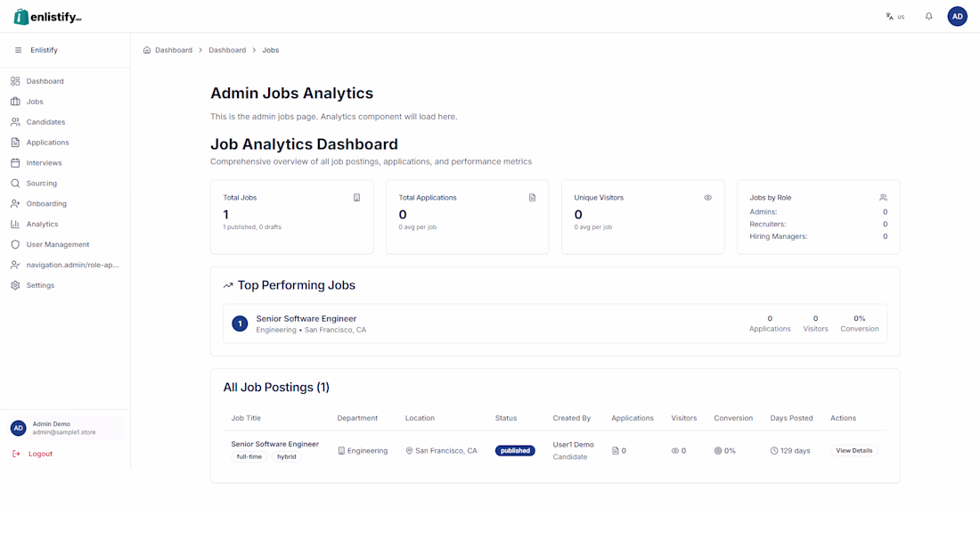The image size is (980, 541).
Task: Click the Job Title column header
Action: 246,418
